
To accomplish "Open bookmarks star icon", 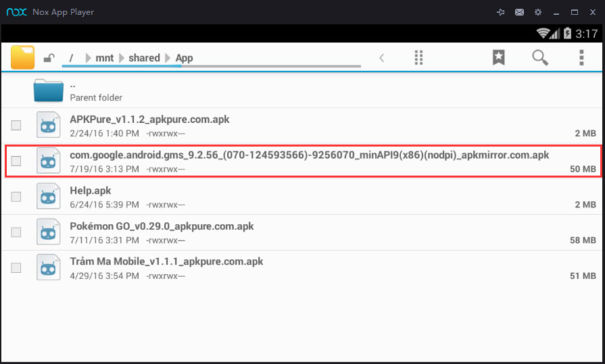I will tap(498, 57).
